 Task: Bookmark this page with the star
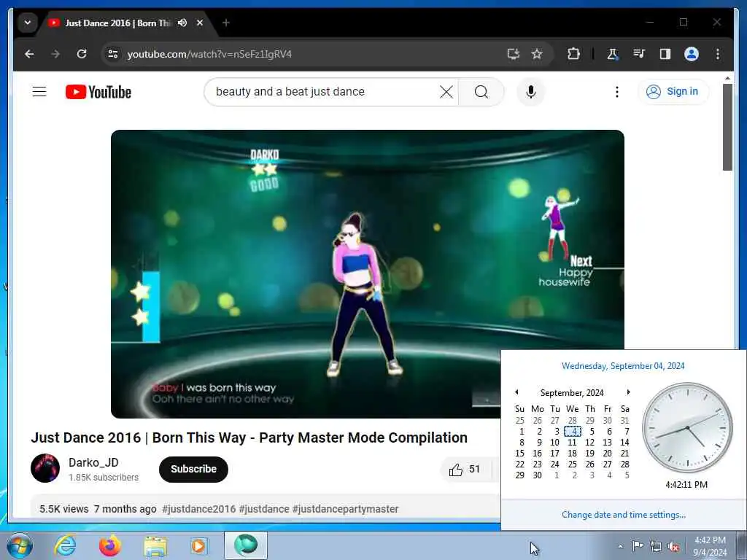coord(537,54)
